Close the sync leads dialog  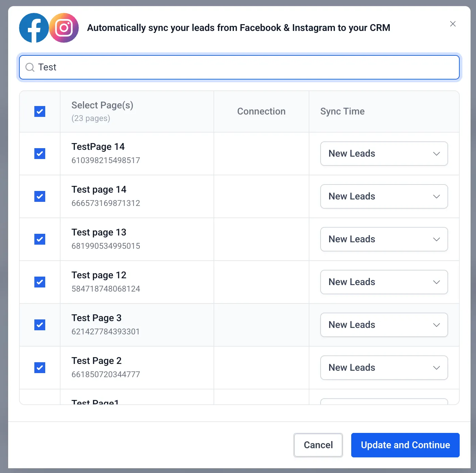pyautogui.click(x=453, y=24)
